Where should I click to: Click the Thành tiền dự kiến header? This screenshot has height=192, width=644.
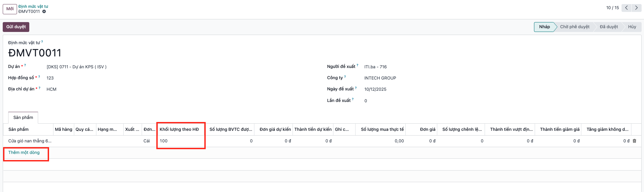(x=313, y=129)
